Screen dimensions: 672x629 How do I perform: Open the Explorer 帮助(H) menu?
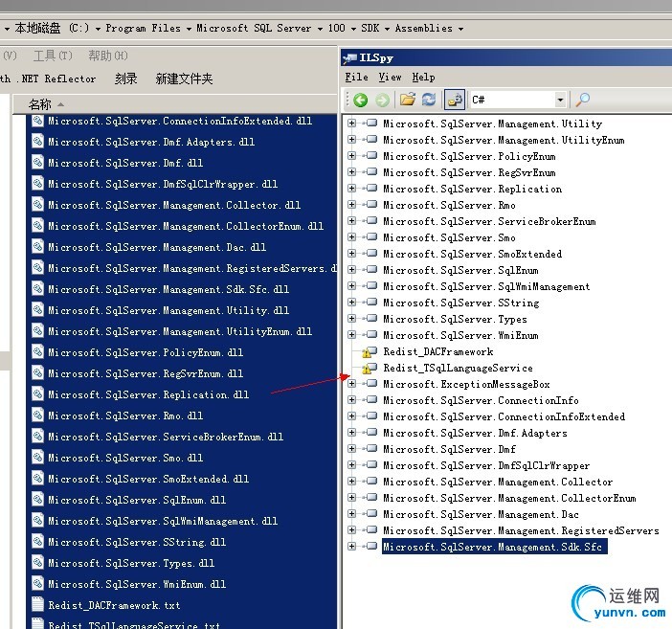coord(108,56)
